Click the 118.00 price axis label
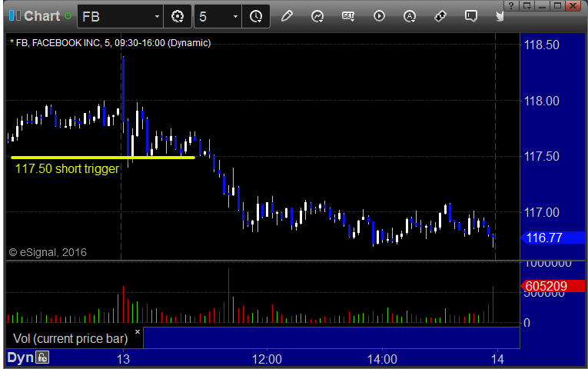Viewport: 588px width, 369px height. point(542,101)
